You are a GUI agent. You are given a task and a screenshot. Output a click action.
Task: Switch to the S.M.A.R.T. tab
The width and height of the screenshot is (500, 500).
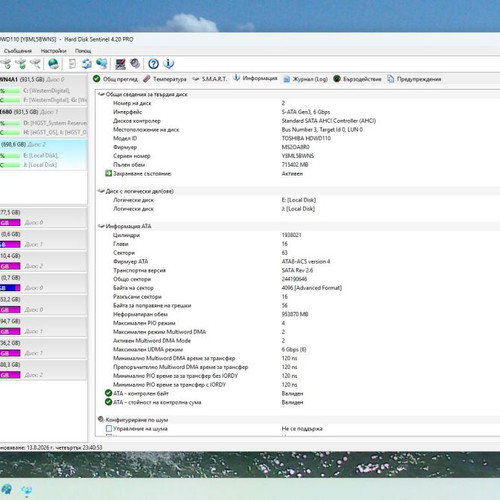click(210, 79)
